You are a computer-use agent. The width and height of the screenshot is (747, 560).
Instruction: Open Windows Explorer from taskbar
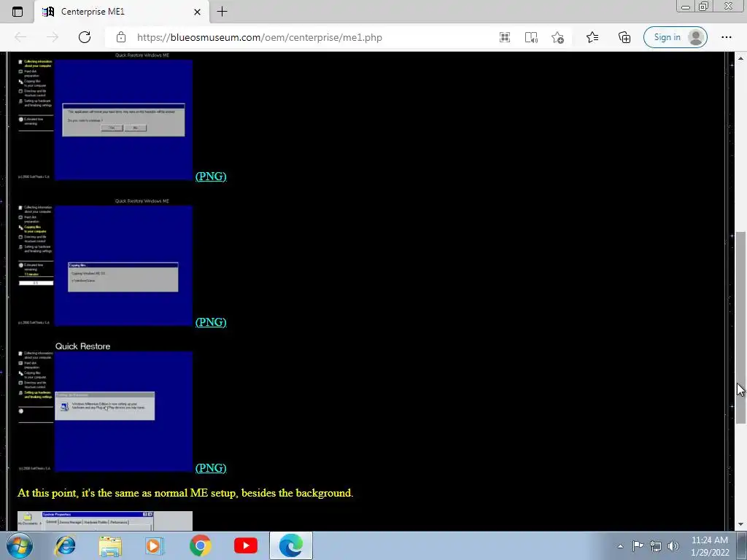click(110, 545)
